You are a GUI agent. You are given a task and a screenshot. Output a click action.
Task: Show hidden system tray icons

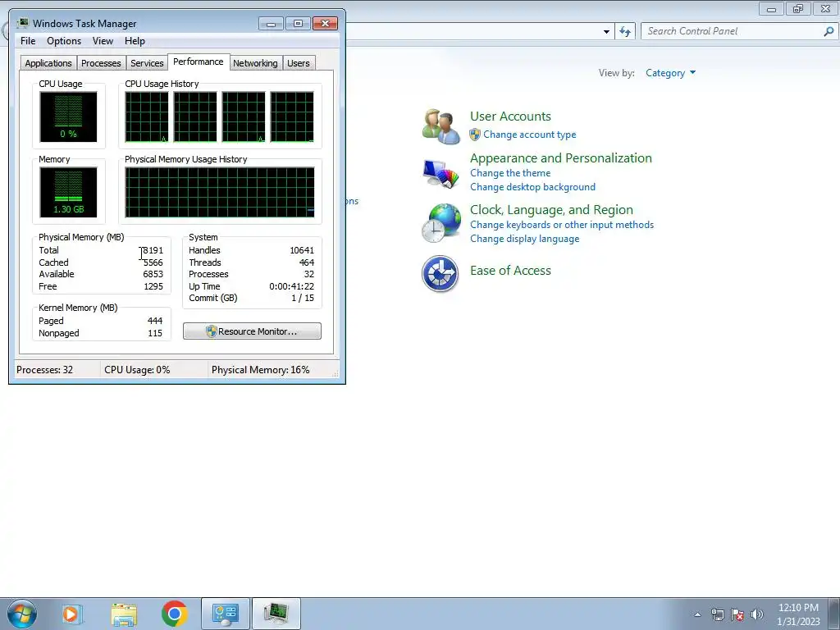[x=697, y=614]
